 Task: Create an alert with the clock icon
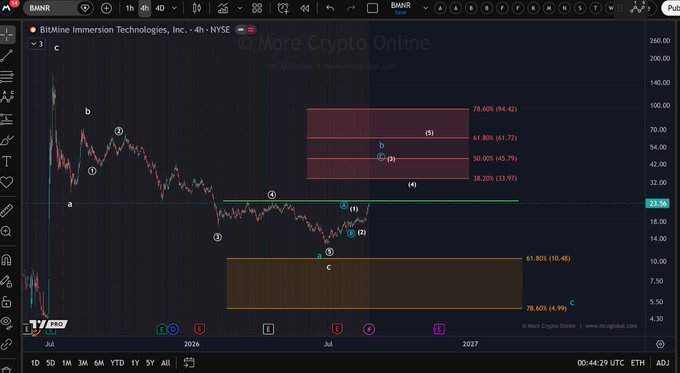[x=283, y=8]
